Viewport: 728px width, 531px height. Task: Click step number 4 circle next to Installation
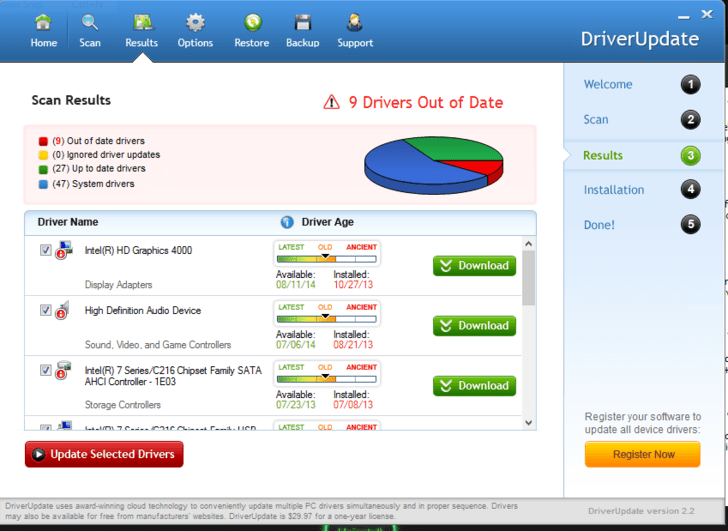[x=690, y=189]
